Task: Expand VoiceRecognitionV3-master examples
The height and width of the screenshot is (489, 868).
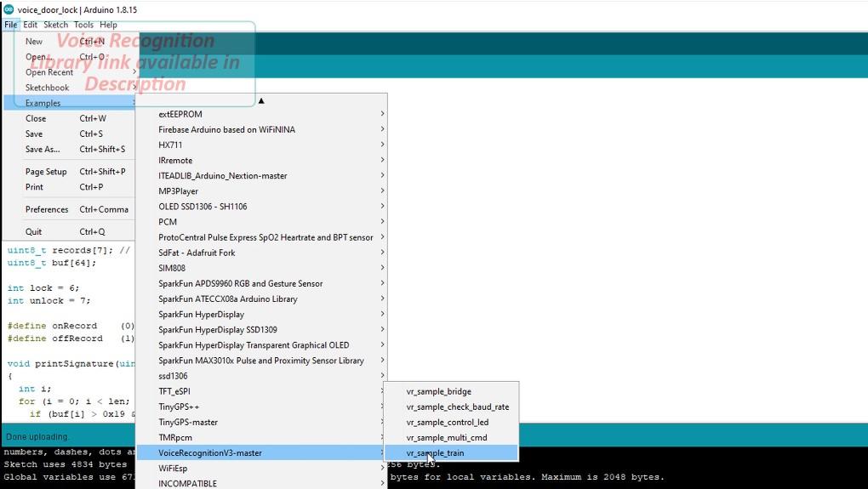Action: point(261,453)
